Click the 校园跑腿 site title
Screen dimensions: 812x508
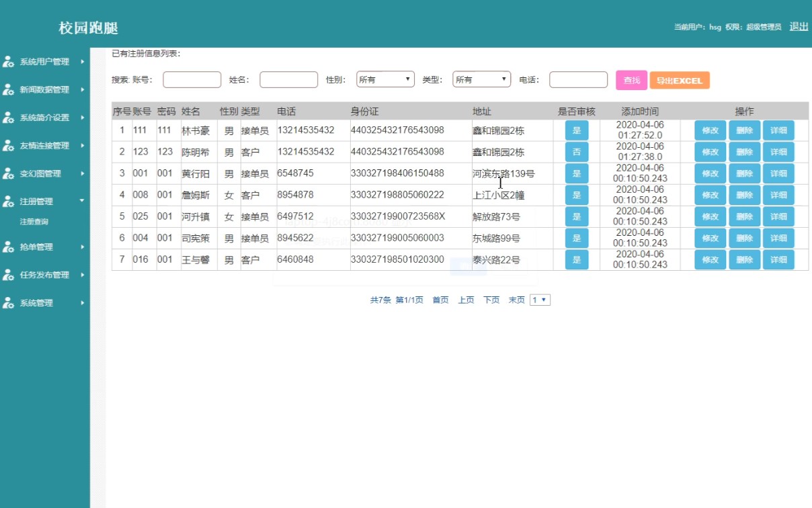coord(88,28)
